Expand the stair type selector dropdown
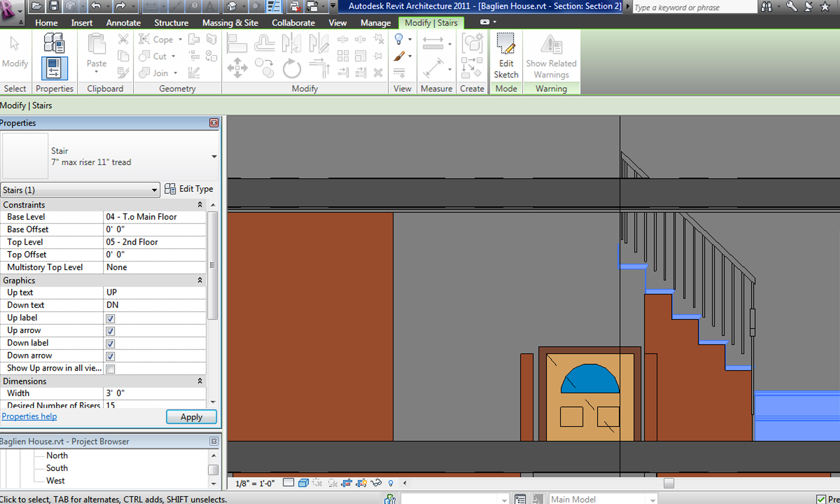The width and height of the screenshot is (840, 504). pyautogui.click(x=214, y=157)
